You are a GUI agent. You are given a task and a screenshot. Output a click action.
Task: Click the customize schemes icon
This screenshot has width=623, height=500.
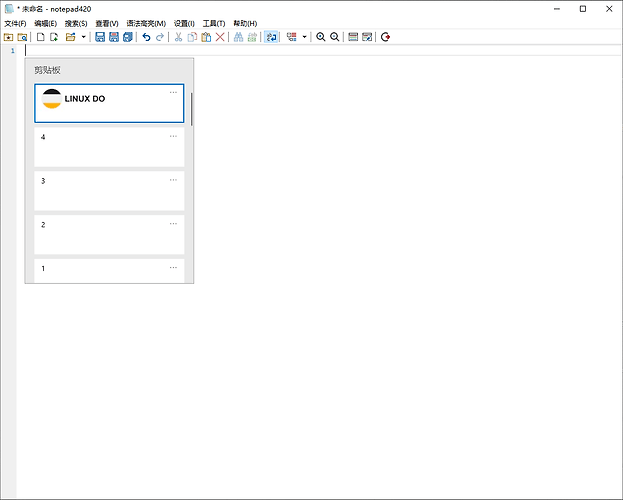(x=367, y=37)
